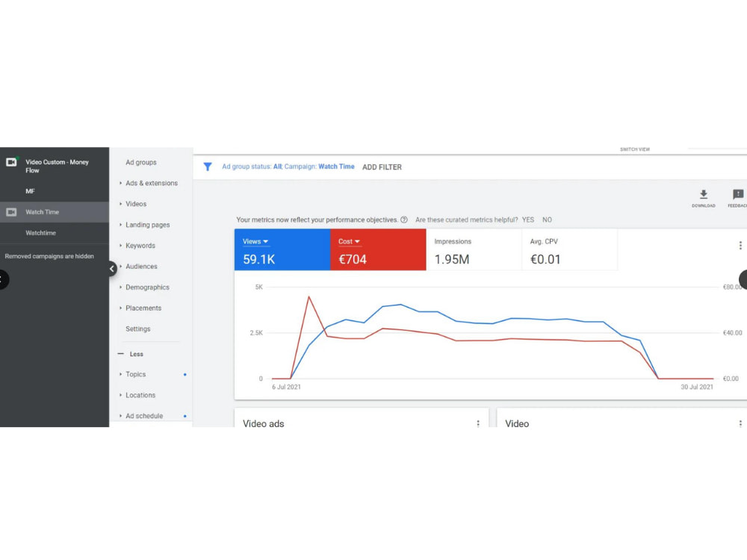Click video camera icon of Watch Time campaign
The image size is (747, 560).
[11, 212]
